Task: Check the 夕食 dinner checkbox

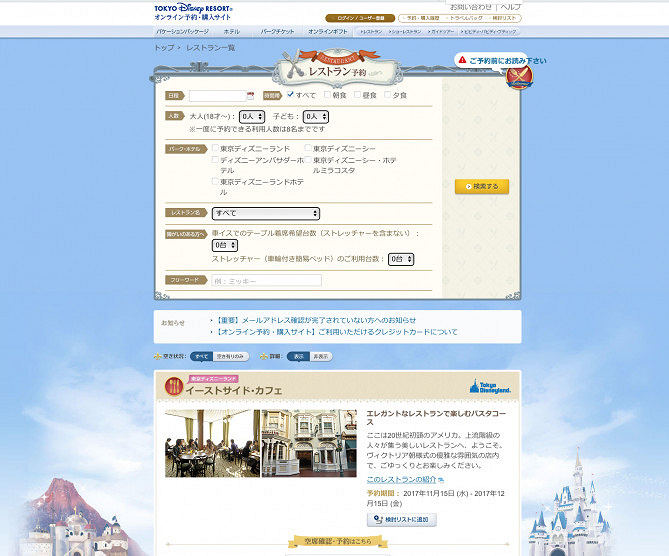Action: 387,94
